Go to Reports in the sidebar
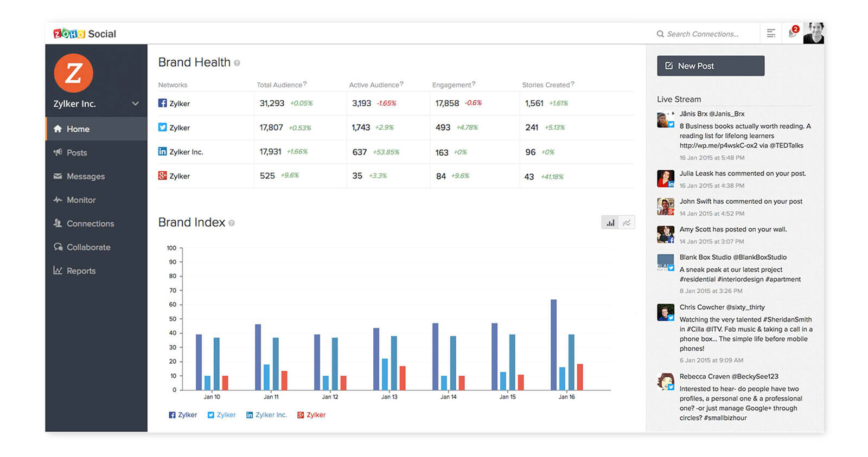This screenshot has height=457, width=868. coord(81,271)
